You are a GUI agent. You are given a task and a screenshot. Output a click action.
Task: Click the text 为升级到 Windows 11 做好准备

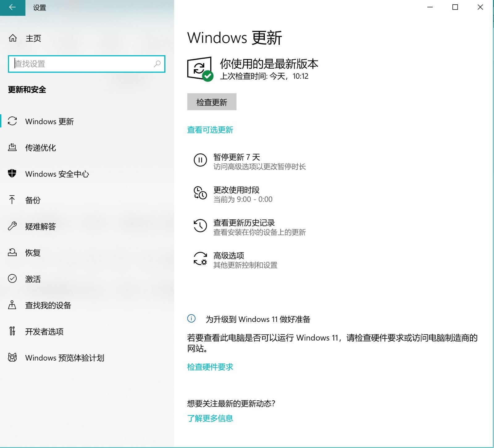(258, 319)
